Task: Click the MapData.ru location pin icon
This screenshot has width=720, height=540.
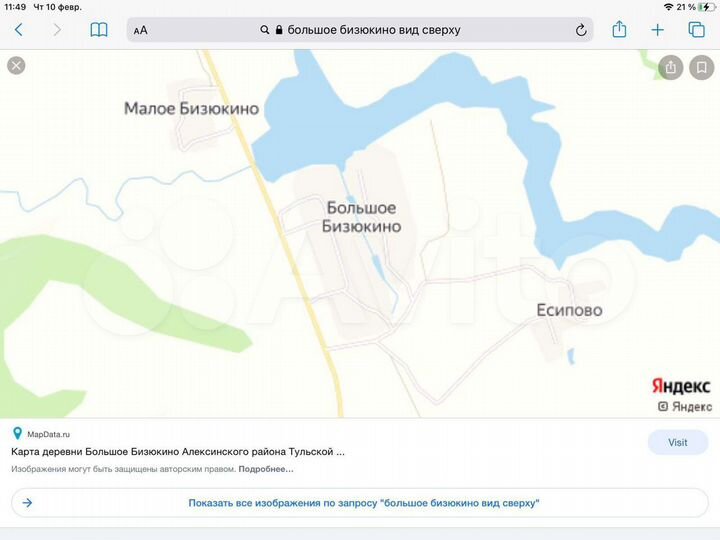Action: (17, 433)
